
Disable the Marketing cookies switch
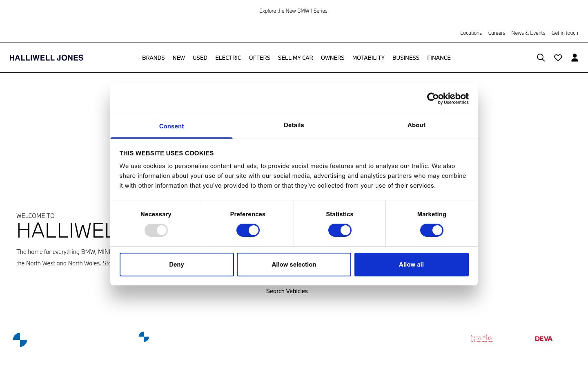pos(432,230)
